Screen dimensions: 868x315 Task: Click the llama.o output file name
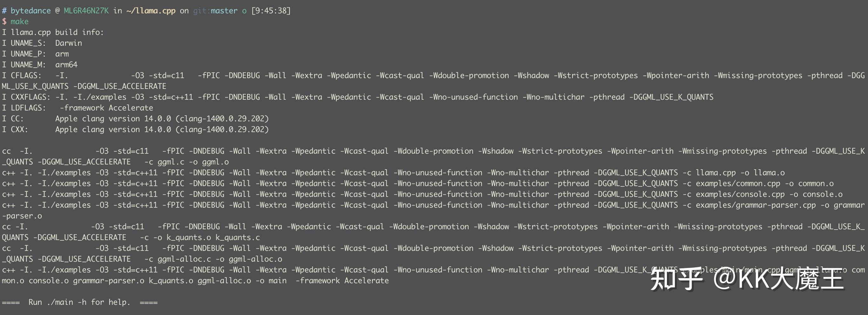[x=769, y=173]
